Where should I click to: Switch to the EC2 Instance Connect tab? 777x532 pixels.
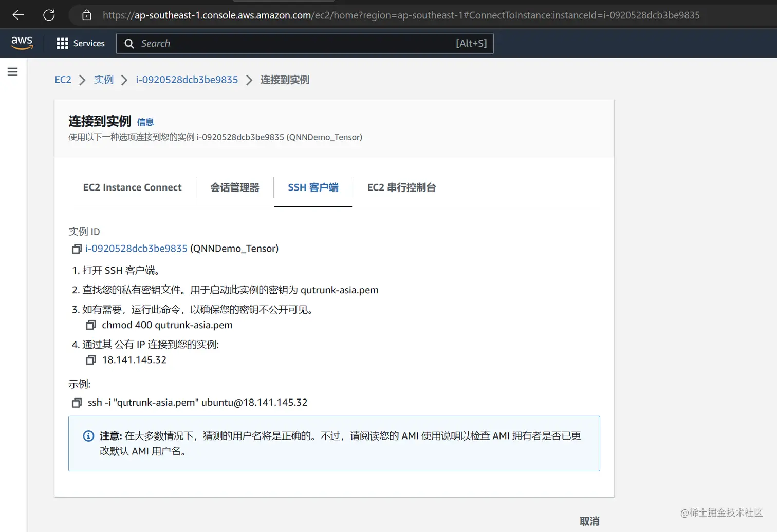(132, 187)
